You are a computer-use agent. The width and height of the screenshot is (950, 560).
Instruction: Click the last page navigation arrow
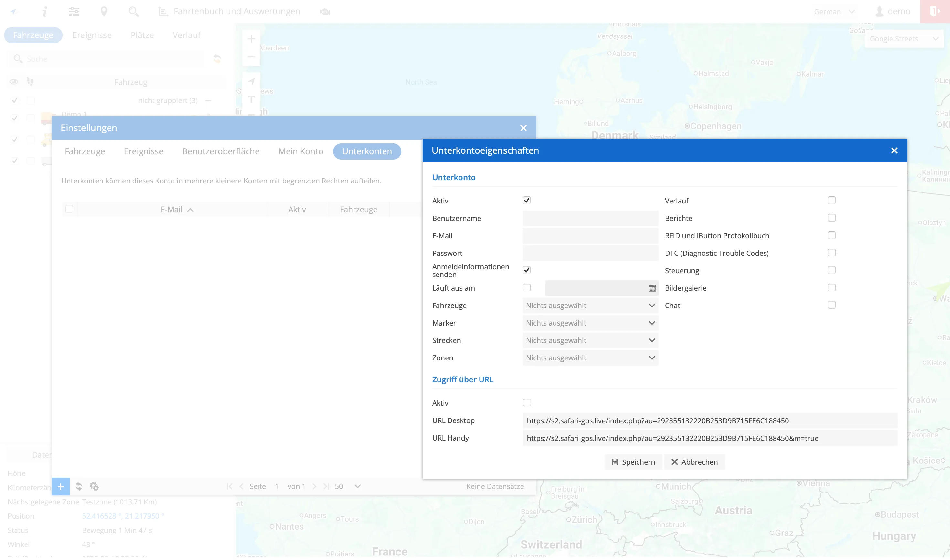coord(326,486)
